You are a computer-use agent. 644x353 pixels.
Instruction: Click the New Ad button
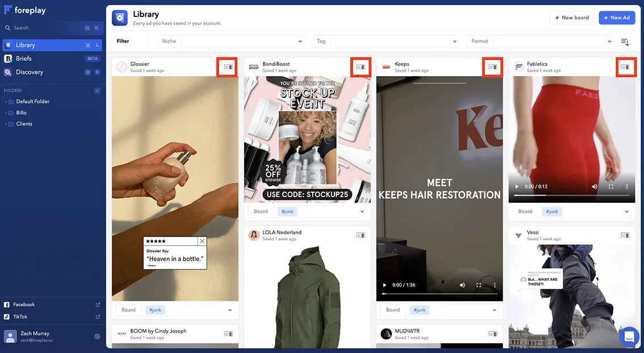pos(617,18)
